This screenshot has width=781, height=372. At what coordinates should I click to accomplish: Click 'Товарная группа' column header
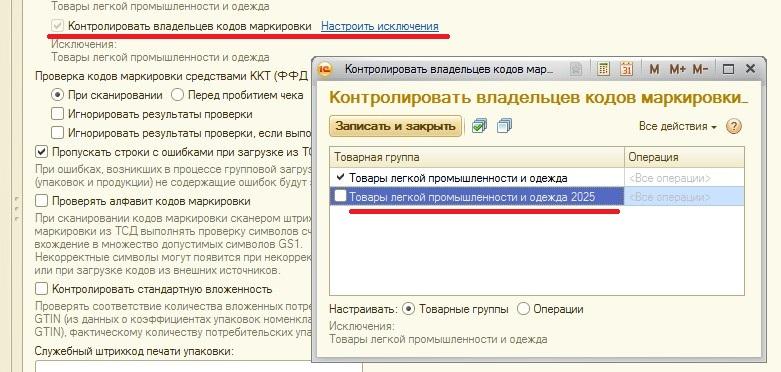click(x=477, y=157)
